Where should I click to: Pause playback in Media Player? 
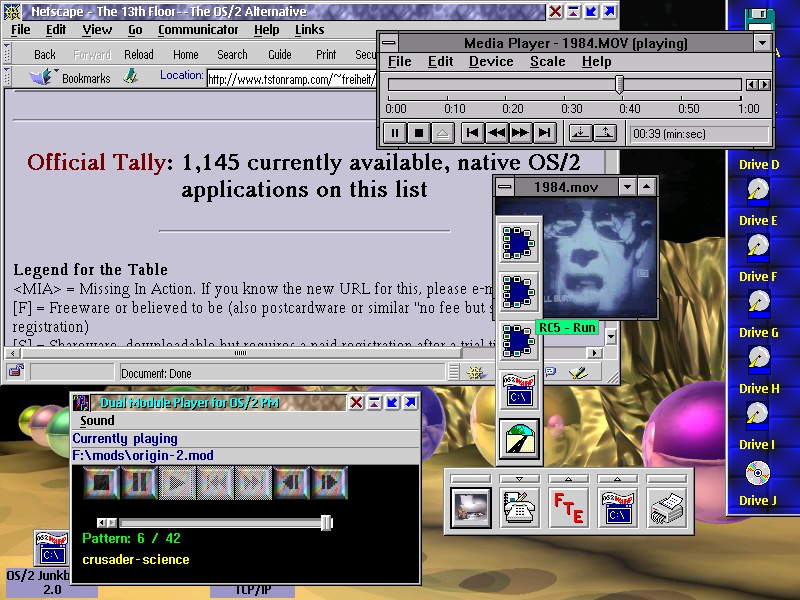[x=394, y=134]
